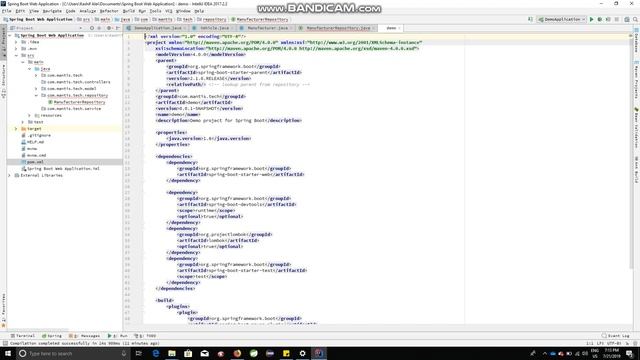Click the Windows Start button
Screen dimensions: 640x360
(8, 353)
